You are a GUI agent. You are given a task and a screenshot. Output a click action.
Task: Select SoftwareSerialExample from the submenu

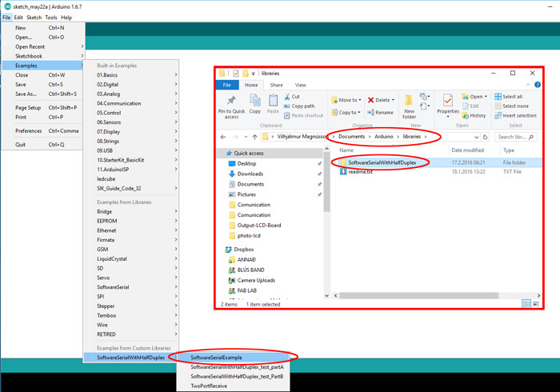[x=234, y=358]
